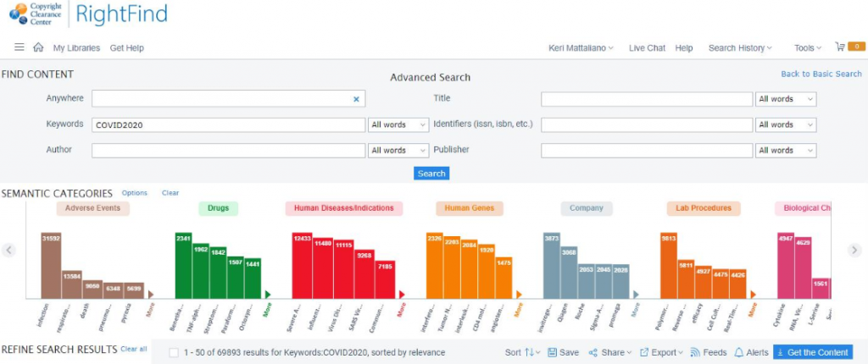Select the Company bar showing 3873
The width and height of the screenshot is (868, 364).
tap(552, 266)
